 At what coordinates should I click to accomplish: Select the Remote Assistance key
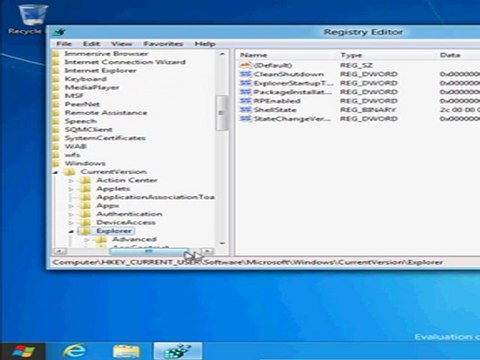[x=106, y=113]
